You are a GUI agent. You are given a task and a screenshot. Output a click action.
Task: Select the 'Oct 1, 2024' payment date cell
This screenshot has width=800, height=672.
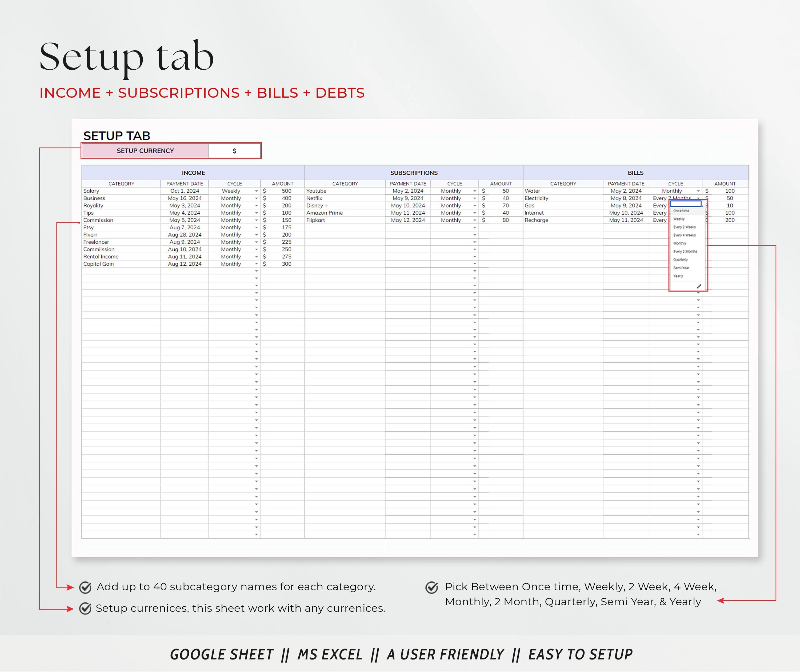(x=184, y=191)
